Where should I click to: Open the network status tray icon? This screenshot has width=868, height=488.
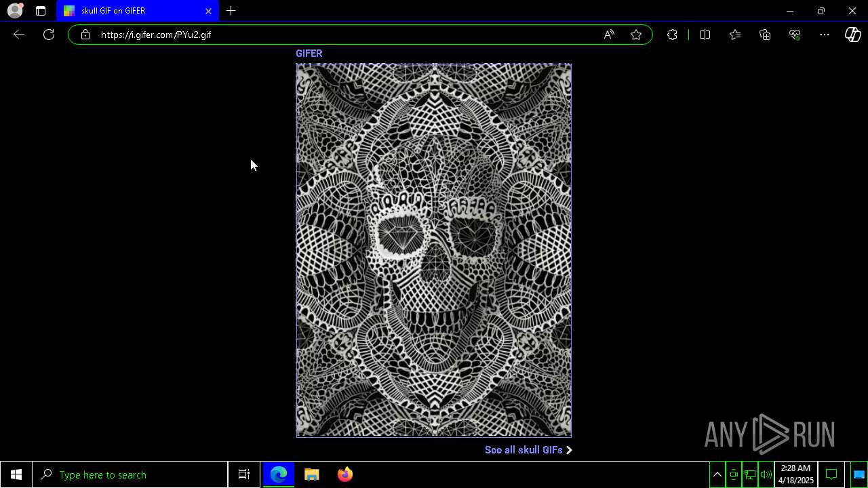pos(750,474)
